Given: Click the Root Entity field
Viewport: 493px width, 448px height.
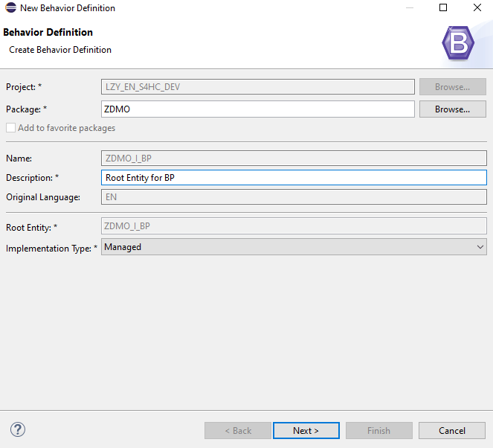Looking at the screenshot, I should coord(293,226).
